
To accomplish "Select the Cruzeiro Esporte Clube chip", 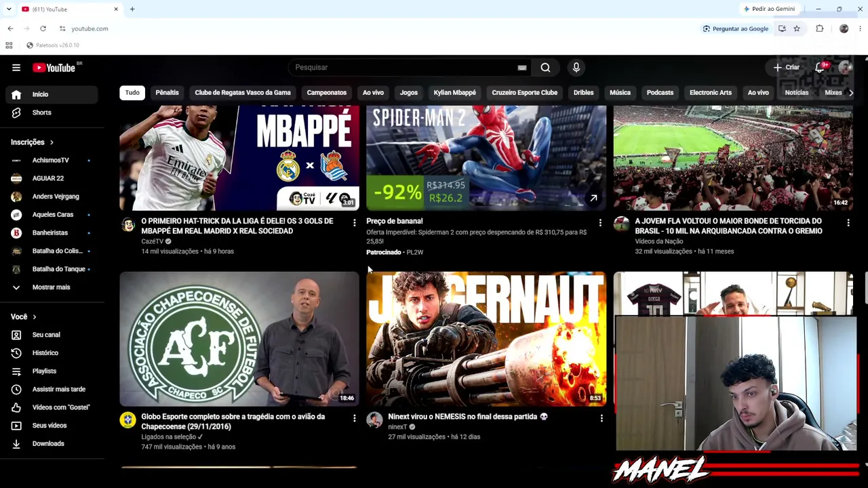I will click(524, 93).
